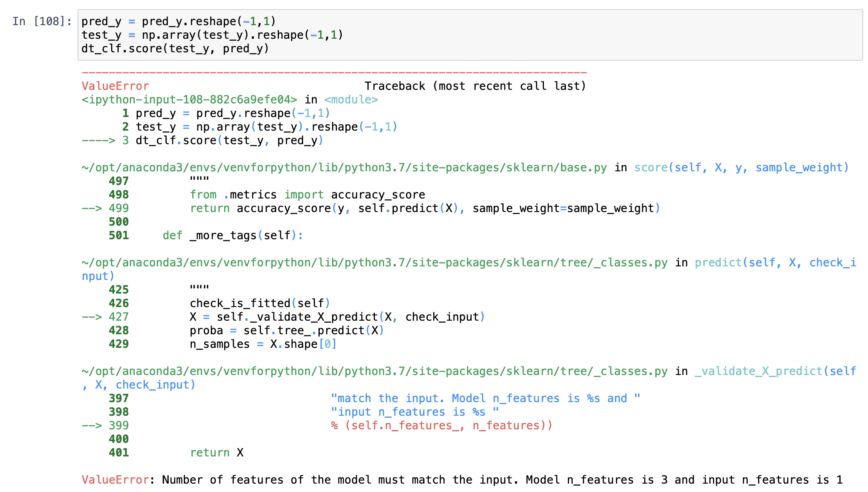Click the _validate_X_predict function name in header
Viewport: 868px width, 492px height.
click(758, 371)
